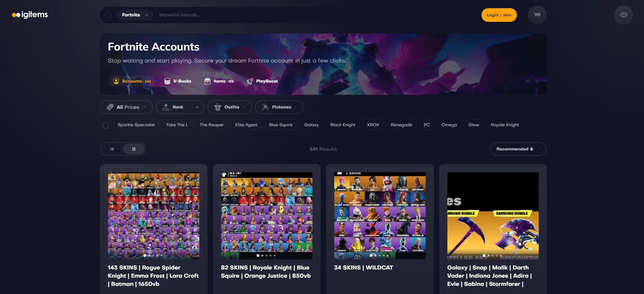Filter by Elite Agent tag

[x=246, y=125]
